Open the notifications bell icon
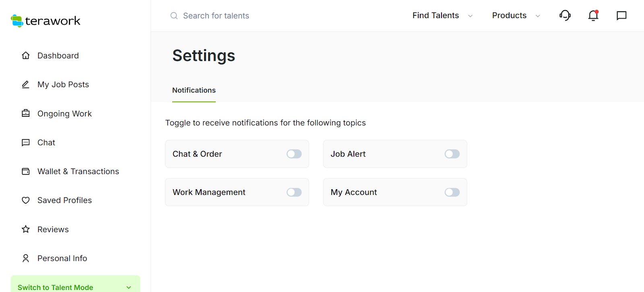Viewport: 644px width, 292px height. (593, 16)
